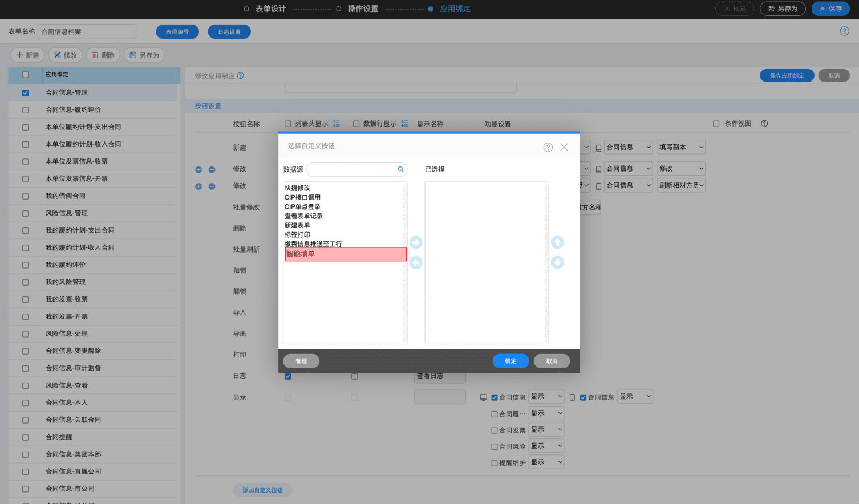859x504 pixels.
Task: Click the minus icon on the 修改 row with 刷新相对方
Action: point(212,186)
